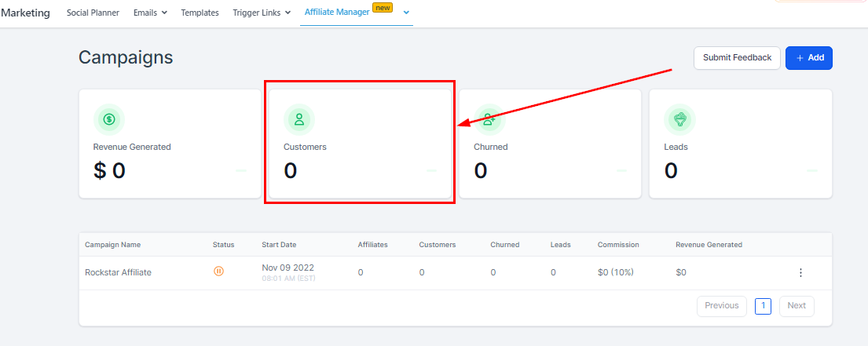Select the Affiliate Manager tab
Viewport: 868px width, 346px height.
click(x=335, y=12)
